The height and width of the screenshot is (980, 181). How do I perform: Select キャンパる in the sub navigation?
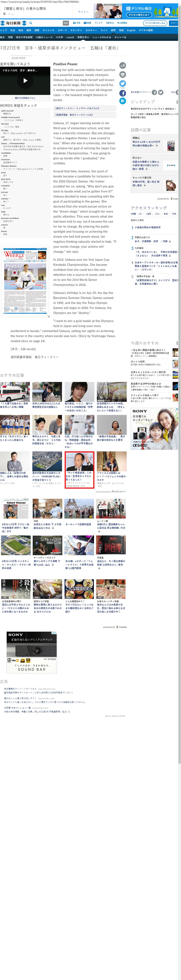tap(120, 37)
